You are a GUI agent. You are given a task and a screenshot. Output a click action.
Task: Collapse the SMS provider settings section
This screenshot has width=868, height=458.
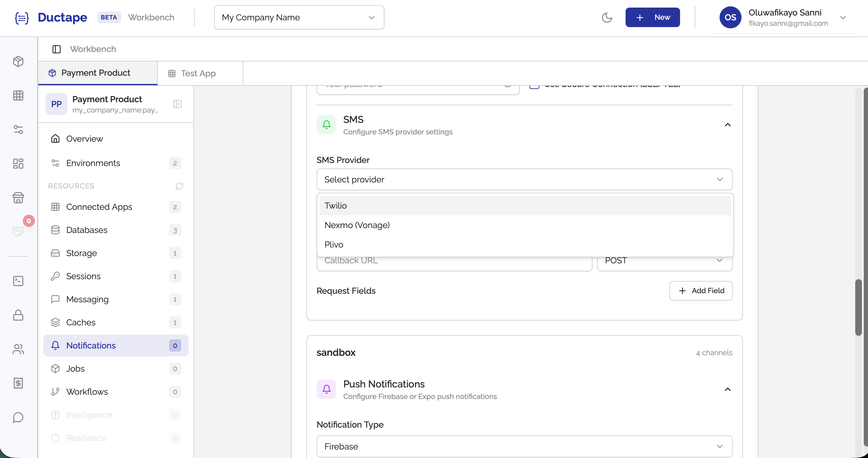pyautogui.click(x=727, y=125)
